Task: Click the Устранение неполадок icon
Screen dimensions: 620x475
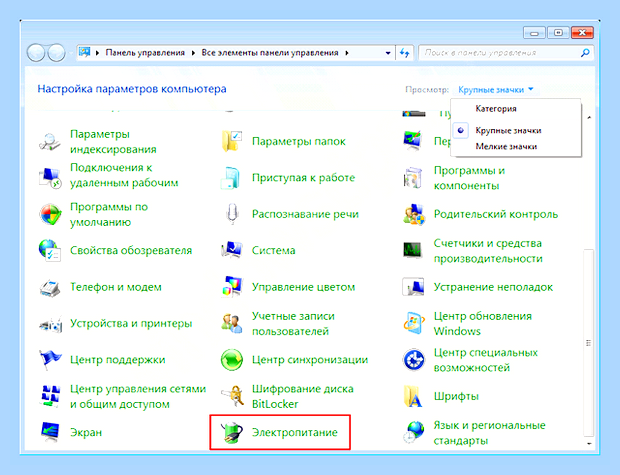Action: pos(413,287)
